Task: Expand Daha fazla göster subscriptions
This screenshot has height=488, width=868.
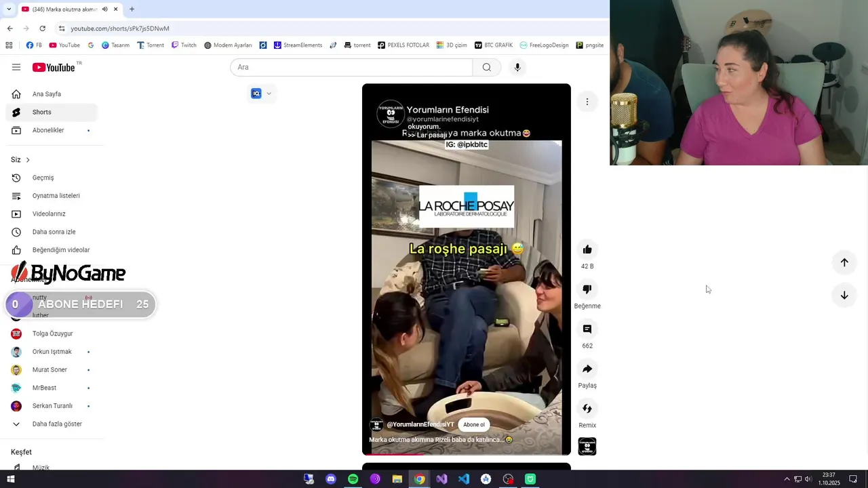Action: point(52,424)
